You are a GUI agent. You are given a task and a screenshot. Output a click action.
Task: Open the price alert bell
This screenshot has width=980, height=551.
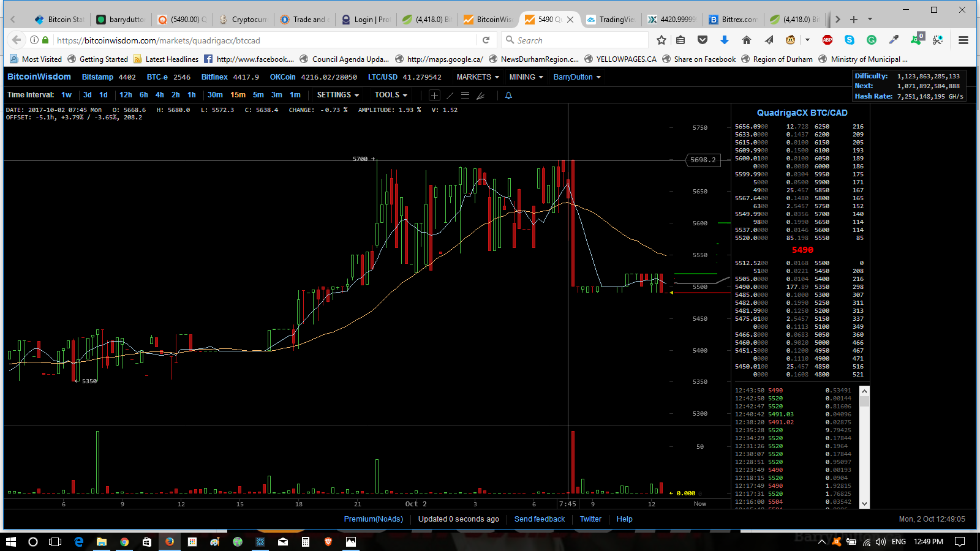508,96
